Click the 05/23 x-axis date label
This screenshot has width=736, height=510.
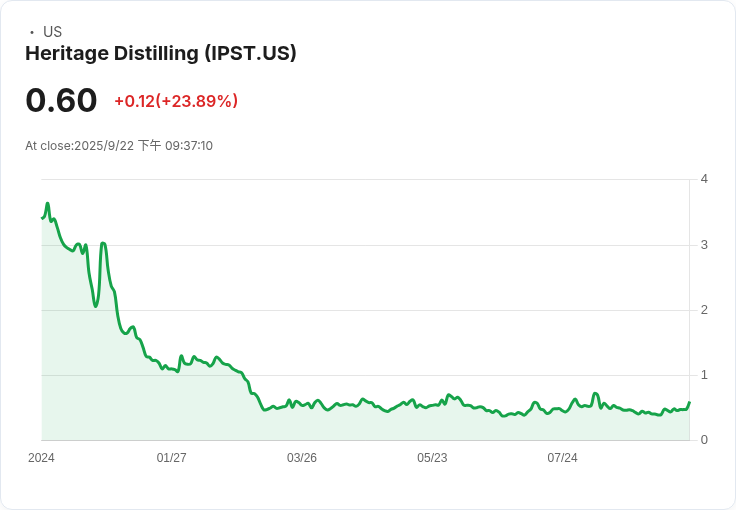[432, 458]
